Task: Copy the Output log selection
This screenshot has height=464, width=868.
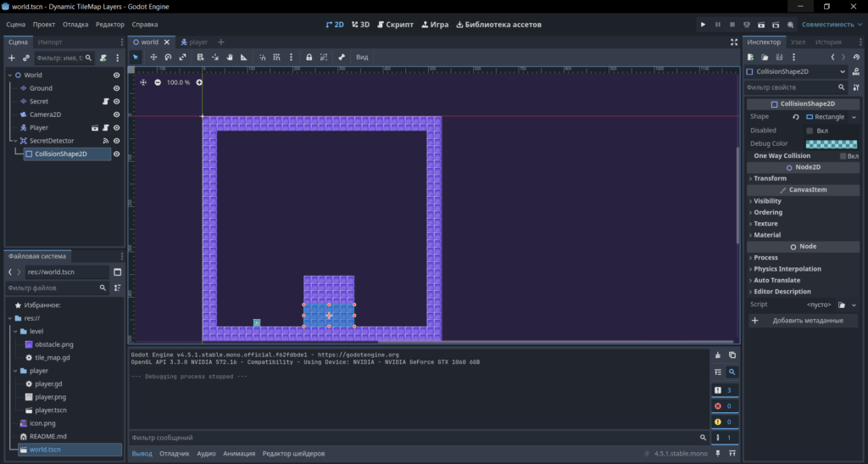Action: [x=732, y=355]
